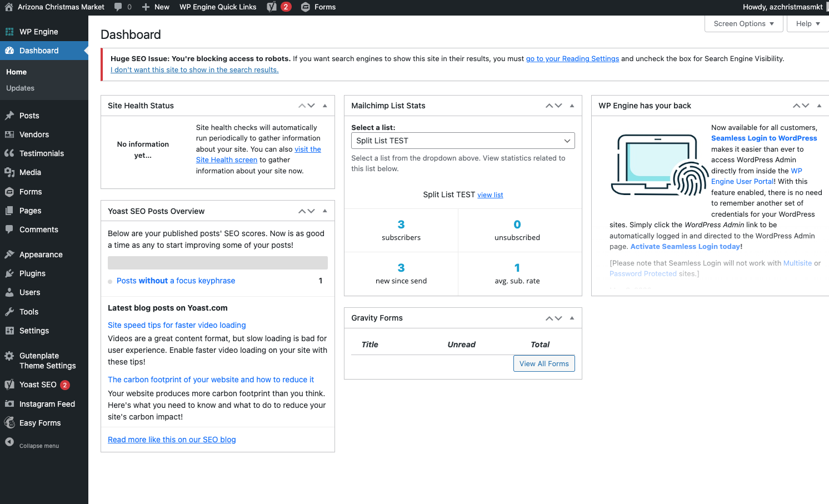Expand the Screen Options dropdown
Screen dimensions: 829x504
coord(744,24)
